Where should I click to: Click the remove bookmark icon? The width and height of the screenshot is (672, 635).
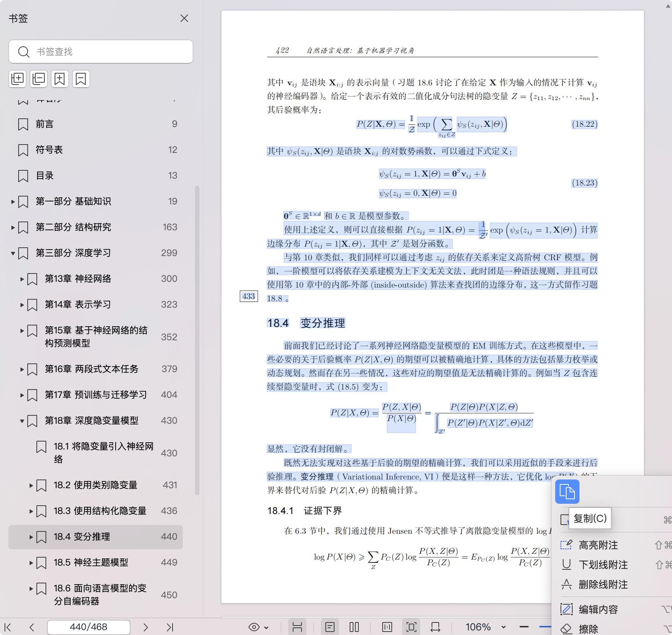81,79
